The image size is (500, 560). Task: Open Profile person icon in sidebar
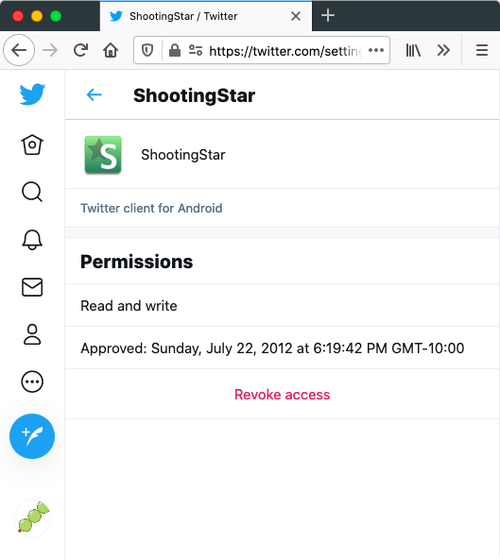(x=32, y=334)
